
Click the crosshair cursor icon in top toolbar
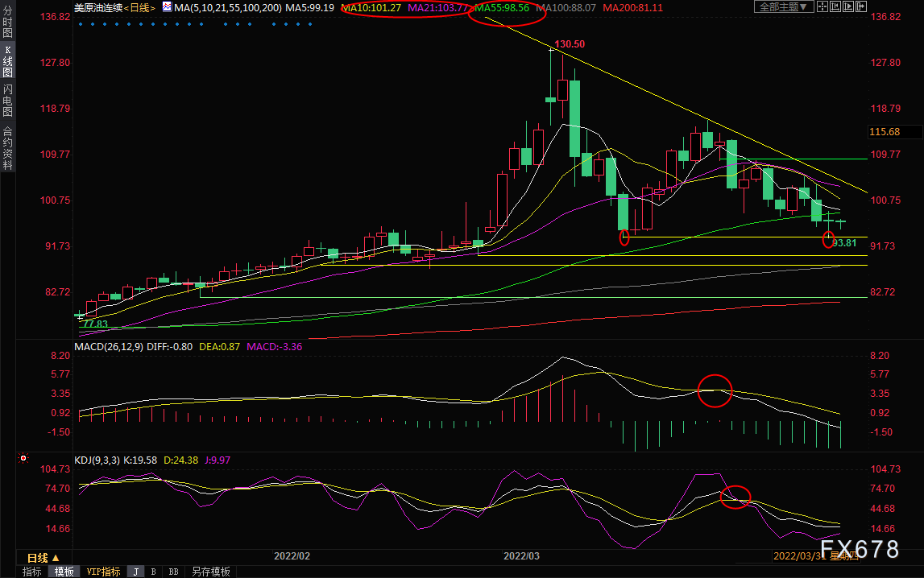click(822, 6)
